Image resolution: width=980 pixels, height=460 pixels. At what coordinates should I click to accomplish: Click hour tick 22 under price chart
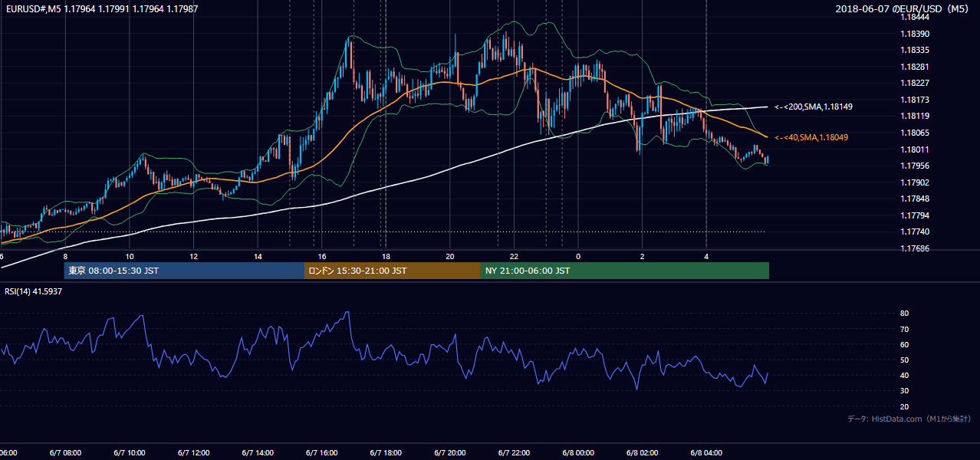point(514,256)
